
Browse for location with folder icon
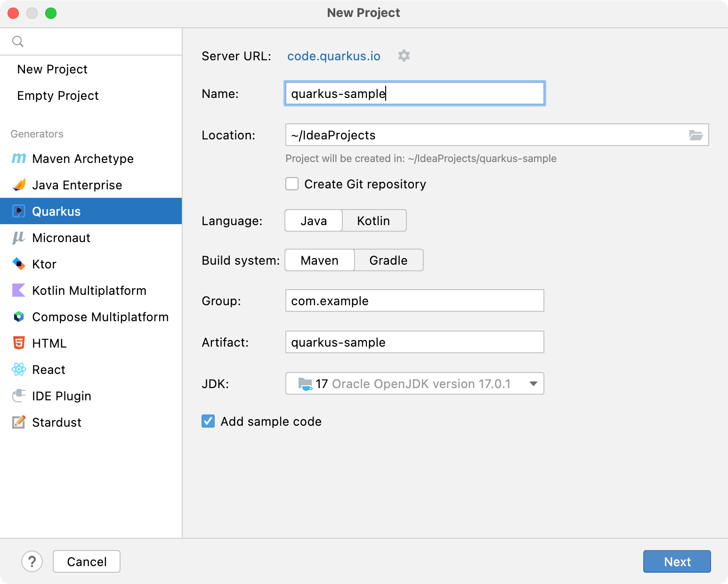696,135
